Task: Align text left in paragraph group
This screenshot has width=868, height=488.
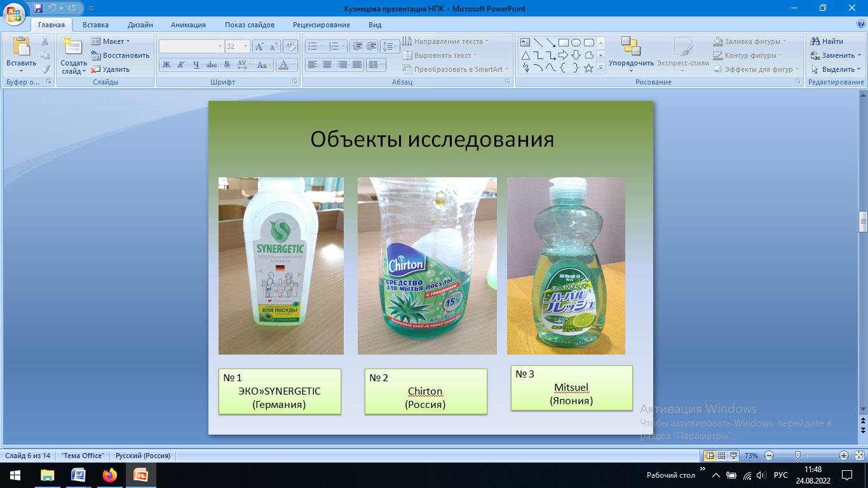Action: coord(312,65)
